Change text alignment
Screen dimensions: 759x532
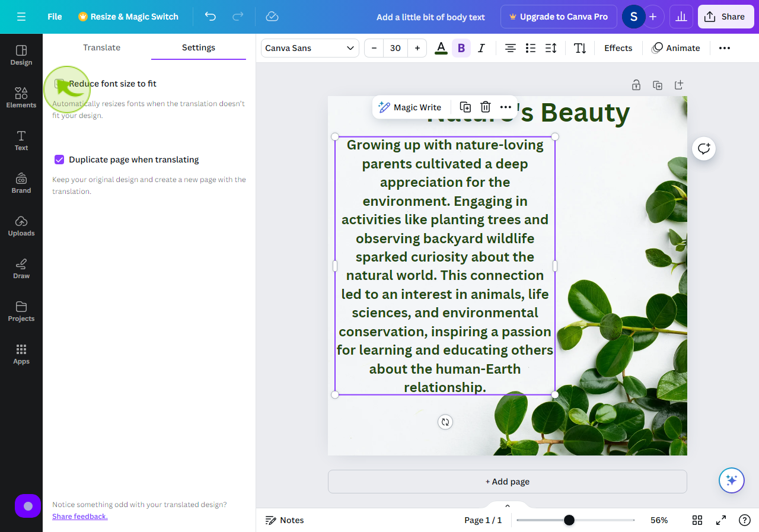(510, 48)
